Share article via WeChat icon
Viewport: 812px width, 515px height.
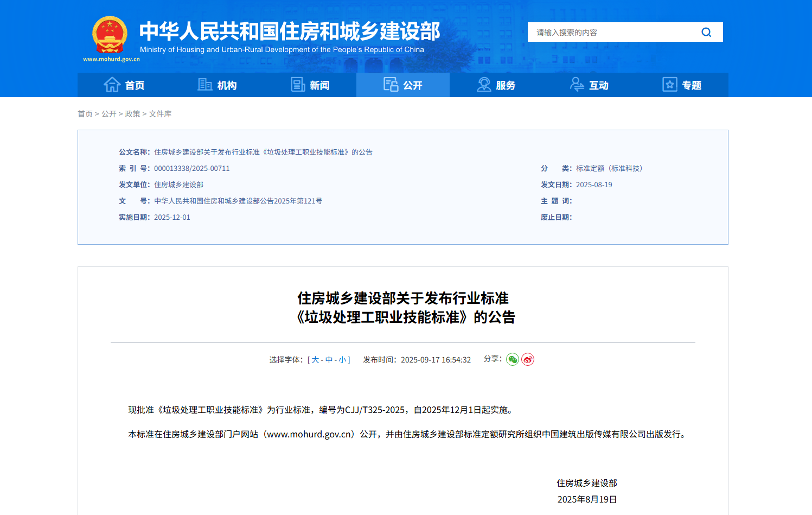pyautogui.click(x=513, y=359)
